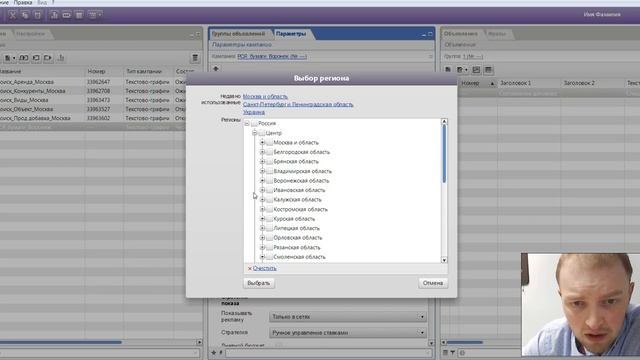Viewport: 640px width, 360px height.
Task: Expand the Костромская область node
Action: 262,209
